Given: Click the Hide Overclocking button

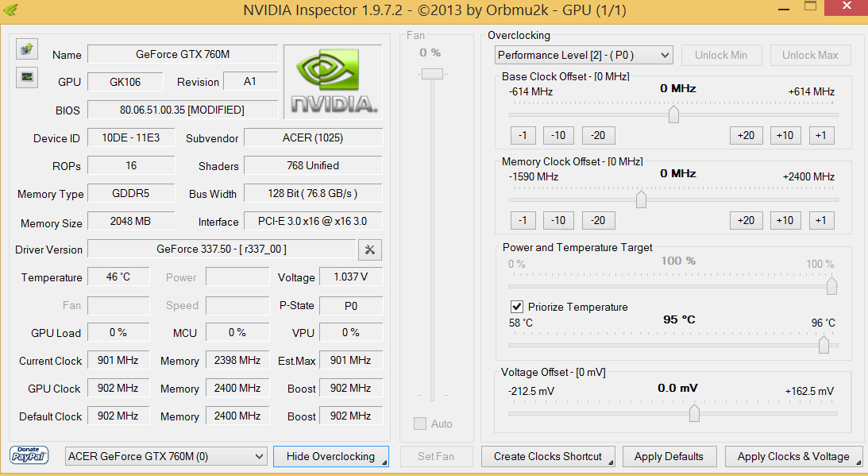Looking at the screenshot, I should point(331,457).
